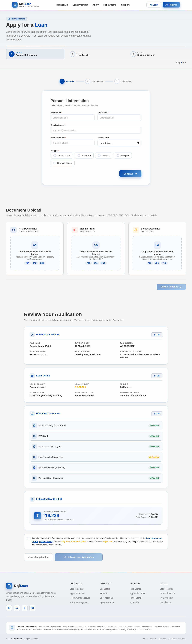
Task: Open Apply in top navigation
Action: 96,5
